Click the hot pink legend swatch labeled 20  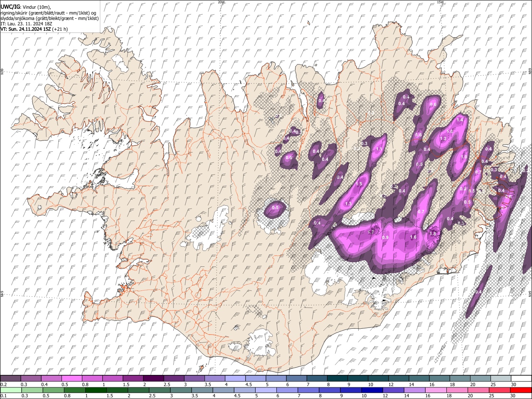pyautogui.click(x=478, y=390)
